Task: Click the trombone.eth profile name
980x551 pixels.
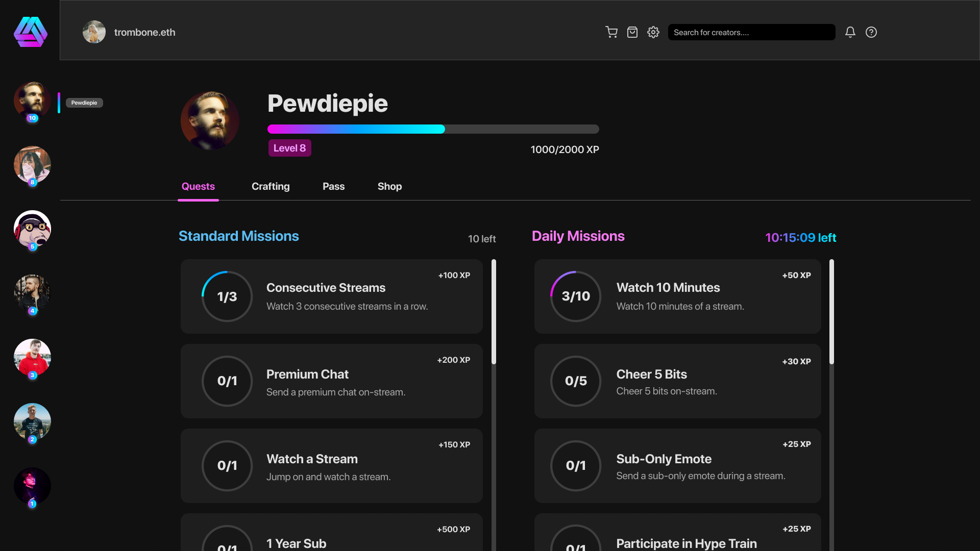Action: pos(144,32)
